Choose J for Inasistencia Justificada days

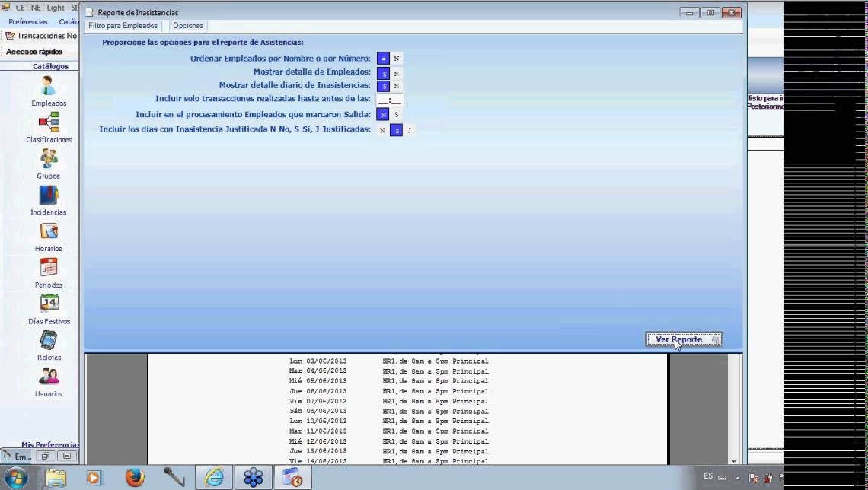[x=410, y=131]
